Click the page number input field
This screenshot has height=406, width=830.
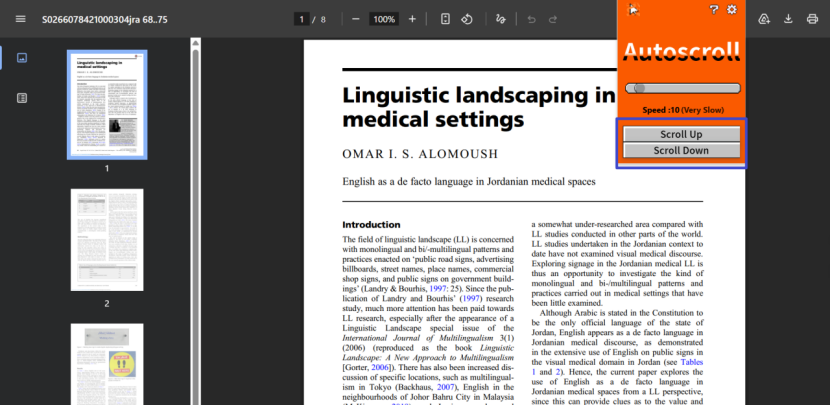[301, 20]
